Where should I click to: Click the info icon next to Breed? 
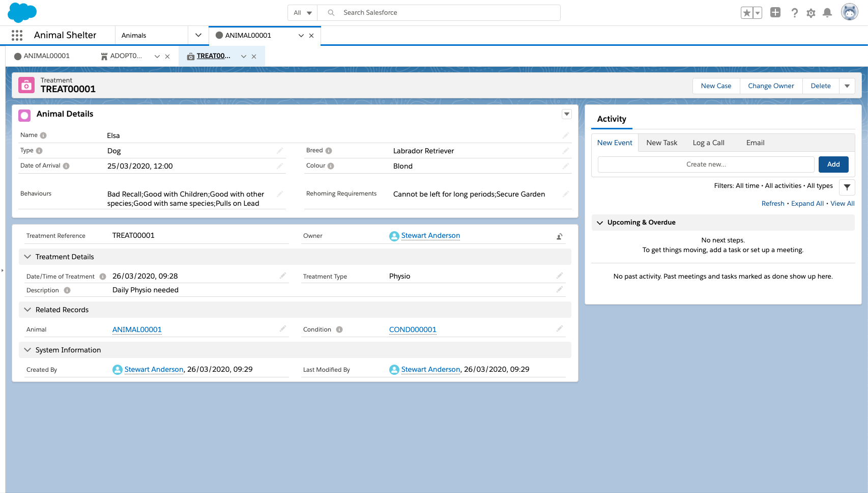(x=329, y=151)
